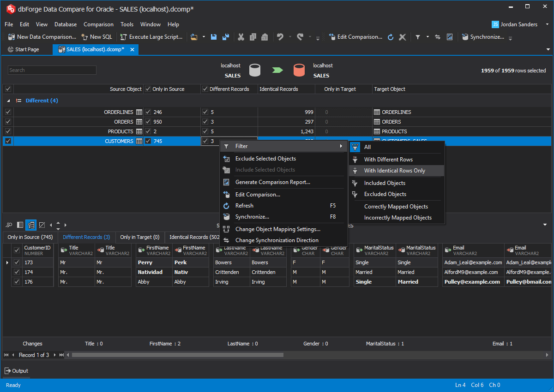Select With Identical Rows Only filter option
The height and width of the screenshot is (392, 554).
394,171
